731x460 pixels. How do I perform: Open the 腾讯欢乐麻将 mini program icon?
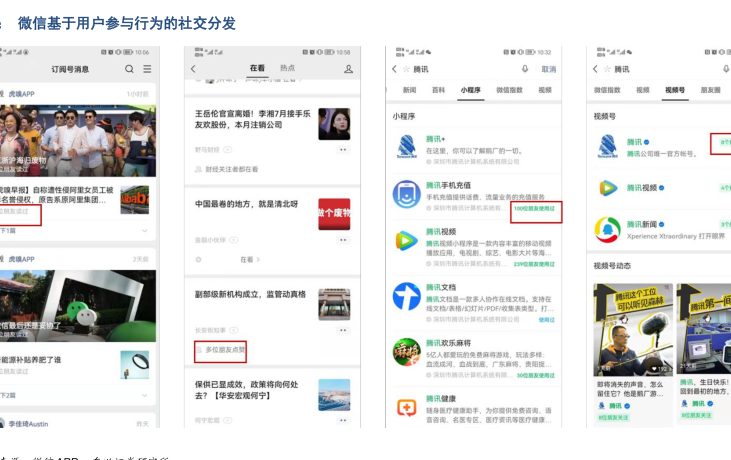(x=406, y=352)
